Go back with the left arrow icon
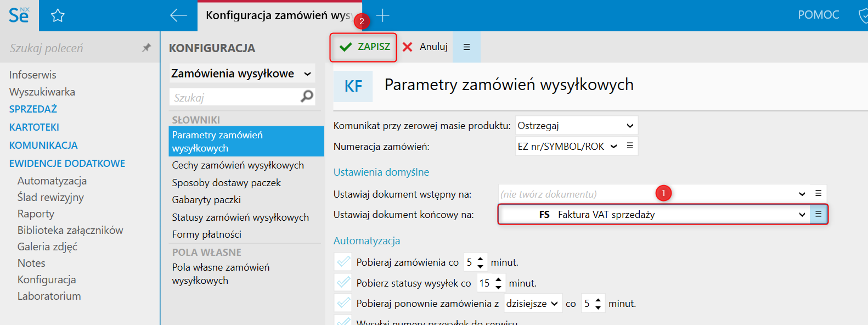 [x=178, y=15]
